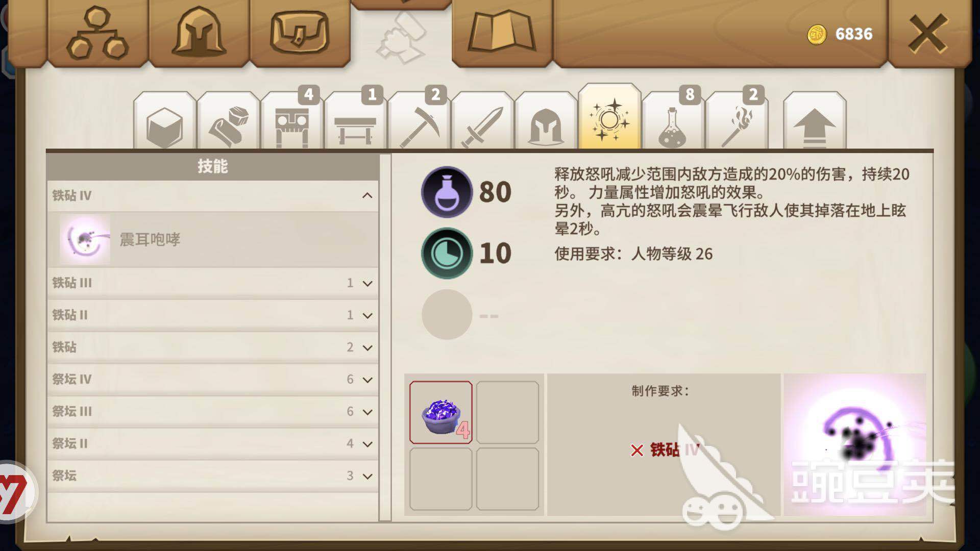Select the upgrade arrow category

pos(815,121)
